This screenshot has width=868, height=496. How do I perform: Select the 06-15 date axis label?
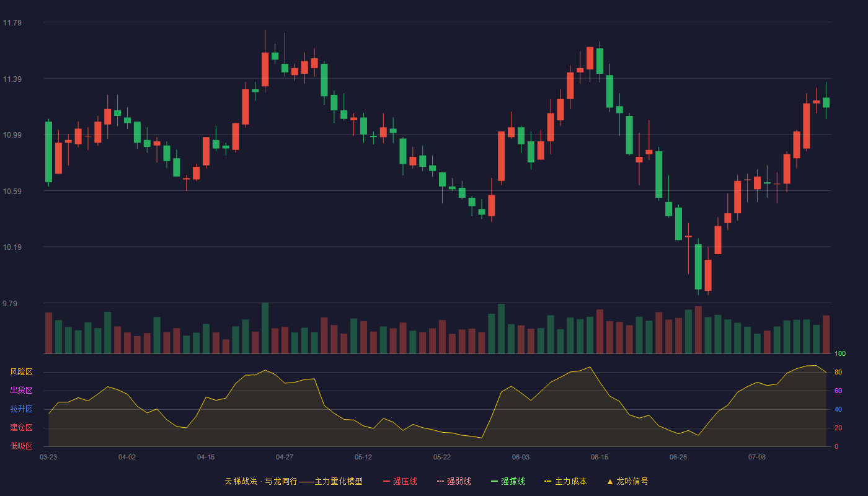pyautogui.click(x=600, y=457)
